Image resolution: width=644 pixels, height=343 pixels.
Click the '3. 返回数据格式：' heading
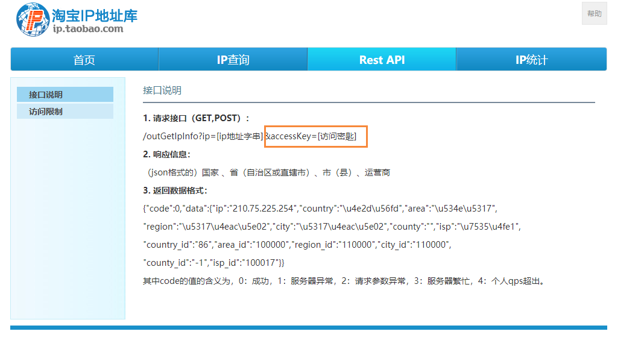175,190
